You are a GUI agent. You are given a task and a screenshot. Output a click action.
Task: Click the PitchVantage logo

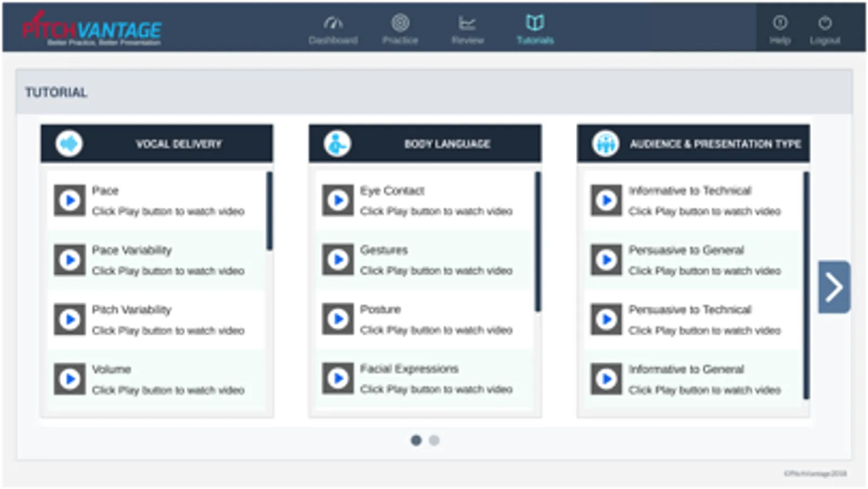92,28
